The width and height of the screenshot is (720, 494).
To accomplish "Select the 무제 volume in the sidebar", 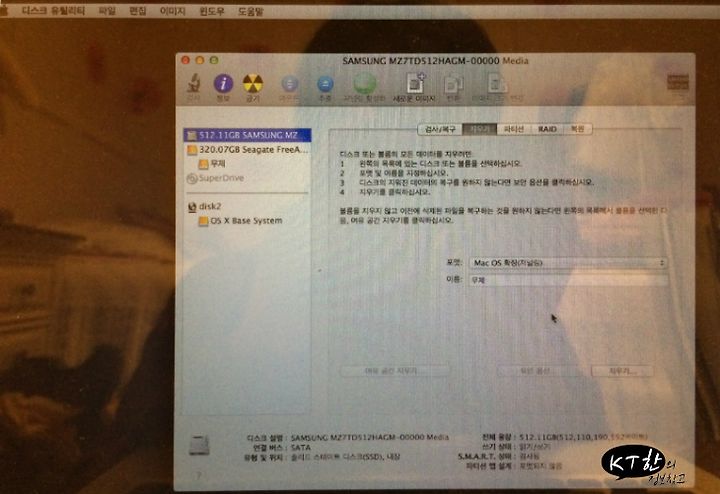I will [x=212, y=164].
